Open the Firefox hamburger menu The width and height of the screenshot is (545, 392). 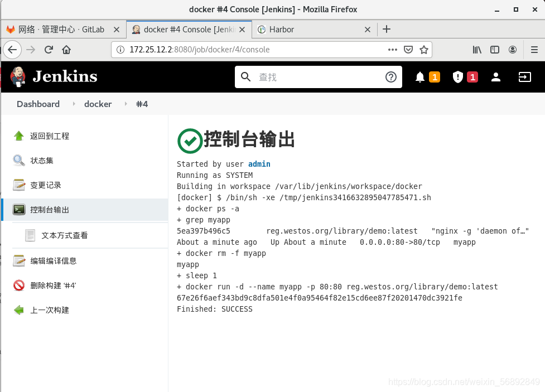534,50
